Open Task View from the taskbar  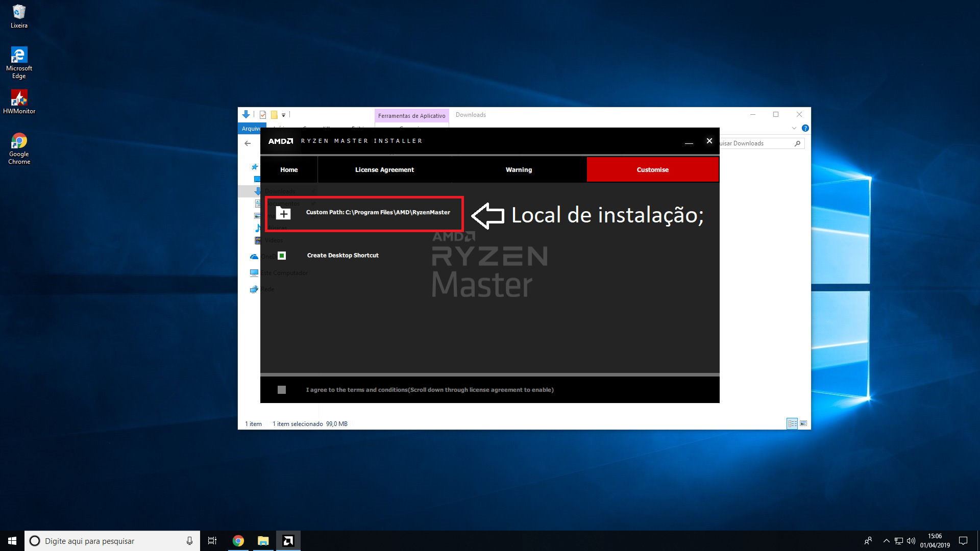tap(212, 541)
